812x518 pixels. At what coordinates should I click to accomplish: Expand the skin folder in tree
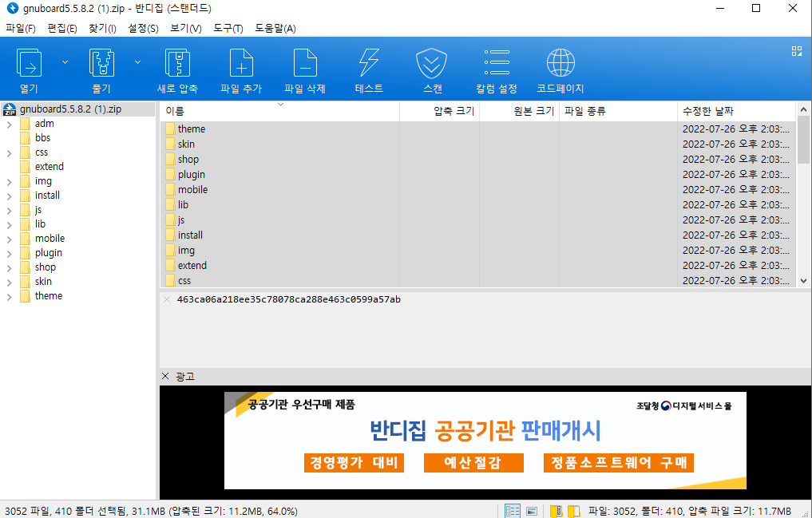10,283
